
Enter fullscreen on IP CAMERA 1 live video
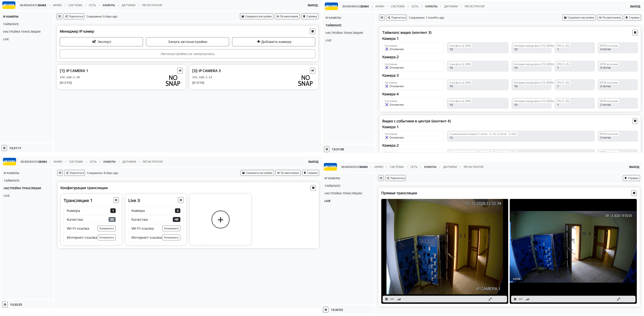490,299
